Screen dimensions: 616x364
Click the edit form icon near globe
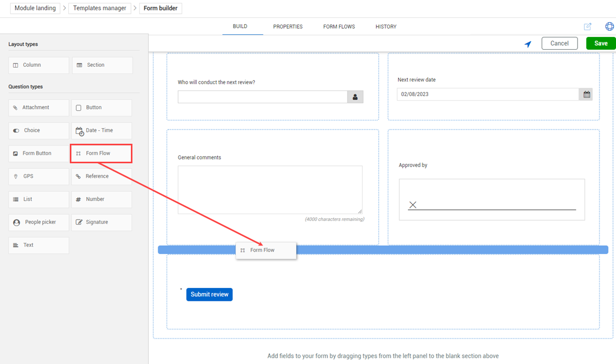pyautogui.click(x=588, y=27)
